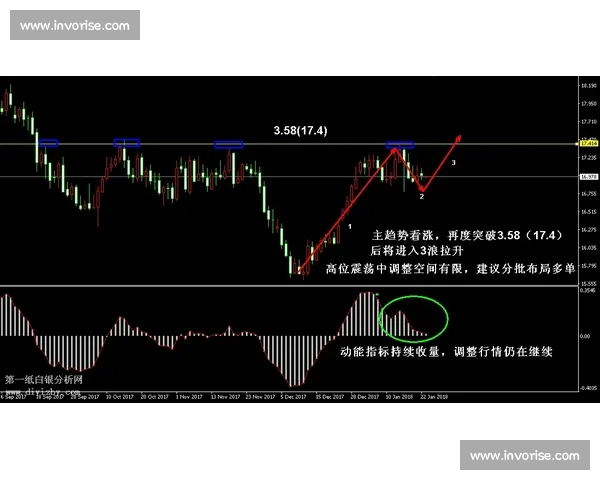
Task: Click the www.invorise.com watermark at top left
Action: pos(75,25)
